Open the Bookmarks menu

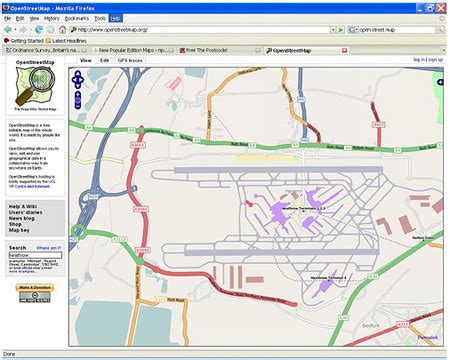[77, 18]
